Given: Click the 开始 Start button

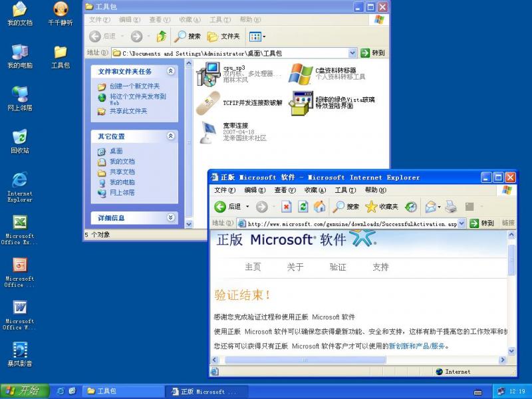Looking at the screenshot, I should pyautogui.click(x=25, y=391).
